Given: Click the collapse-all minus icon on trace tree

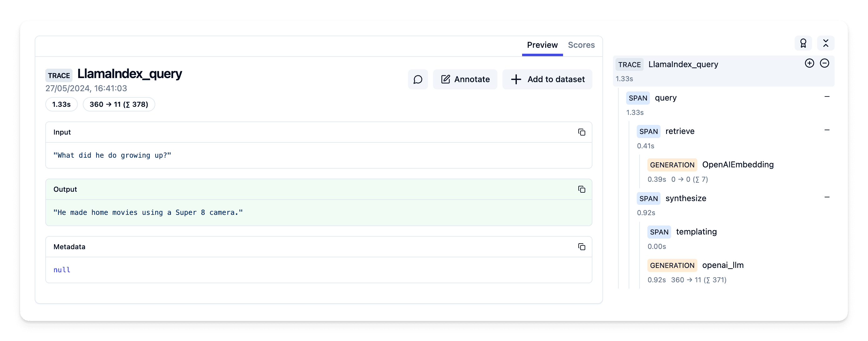Looking at the screenshot, I should [825, 63].
